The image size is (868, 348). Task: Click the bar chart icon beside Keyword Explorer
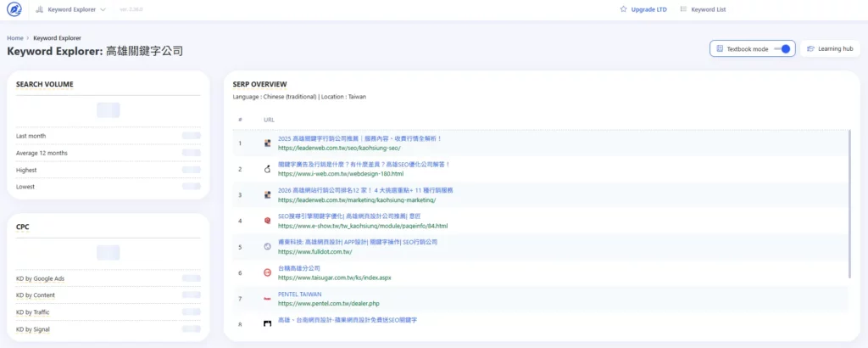point(39,9)
